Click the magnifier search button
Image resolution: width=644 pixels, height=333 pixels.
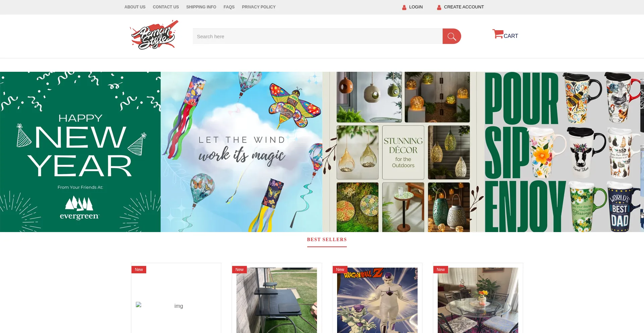tap(452, 36)
